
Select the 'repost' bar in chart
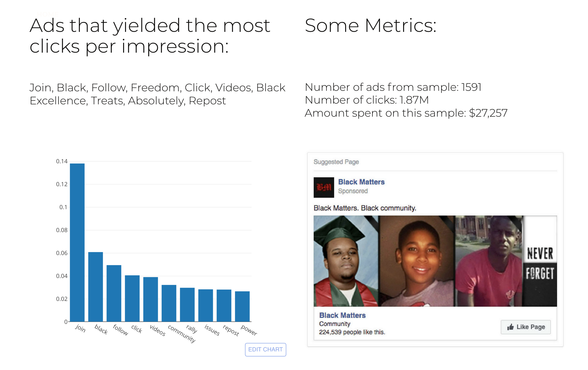(x=224, y=306)
